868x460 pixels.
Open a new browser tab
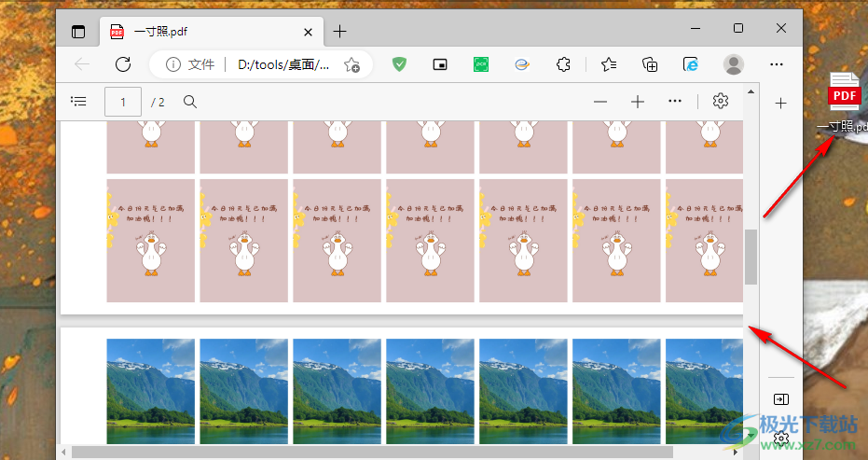340,32
